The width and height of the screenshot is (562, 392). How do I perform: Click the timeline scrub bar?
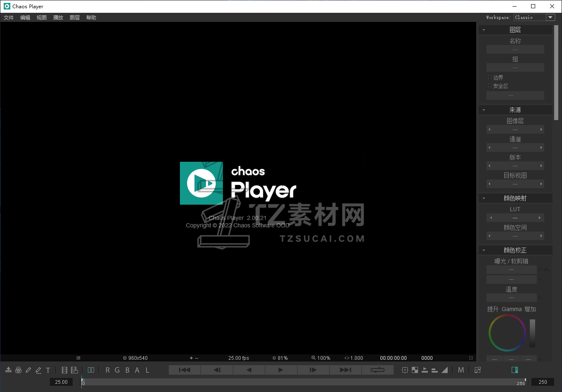pyautogui.click(x=304, y=382)
